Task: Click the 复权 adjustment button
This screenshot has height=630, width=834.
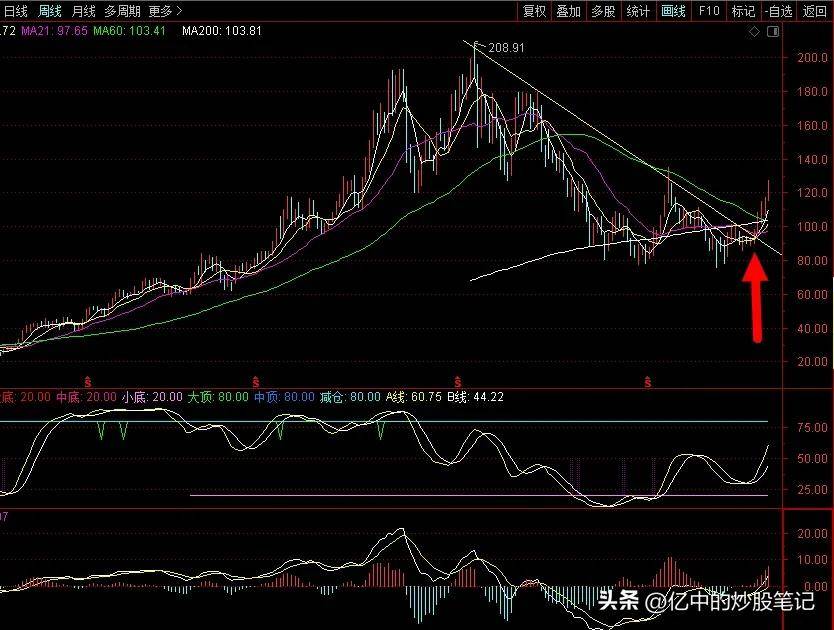Action: (x=534, y=11)
